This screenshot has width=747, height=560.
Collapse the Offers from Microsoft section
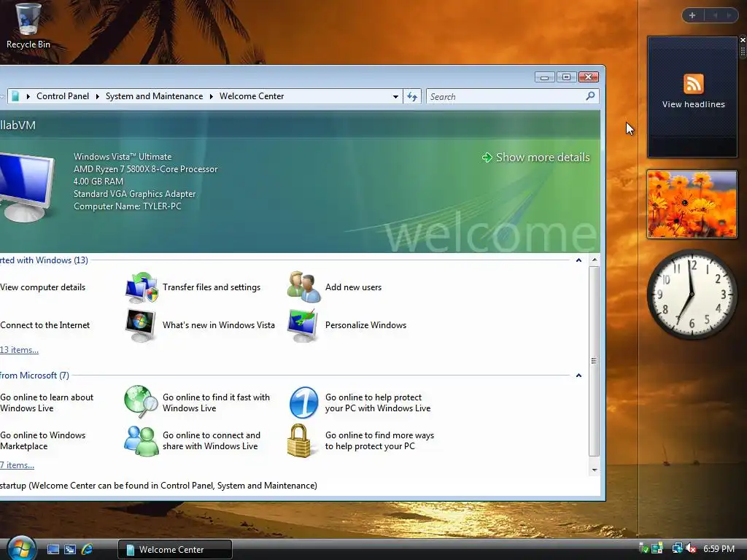pos(578,376)
